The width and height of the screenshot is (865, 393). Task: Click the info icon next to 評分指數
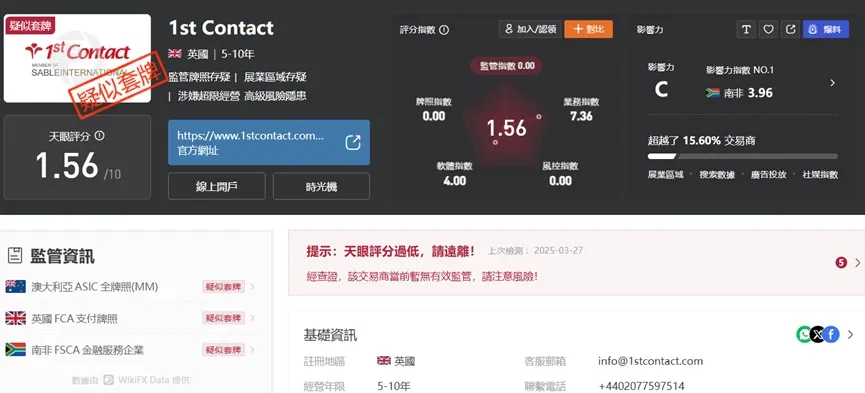(444, 30)
